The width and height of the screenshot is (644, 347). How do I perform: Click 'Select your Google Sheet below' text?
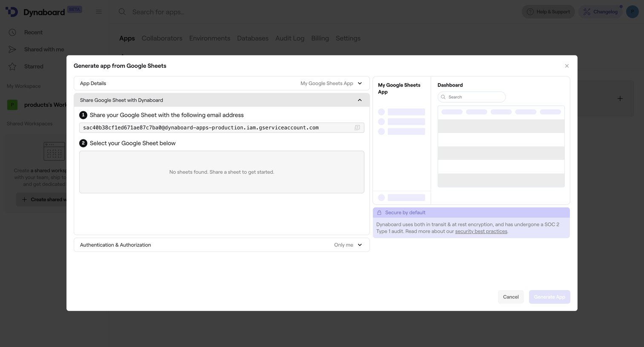(x=132, y=143)
